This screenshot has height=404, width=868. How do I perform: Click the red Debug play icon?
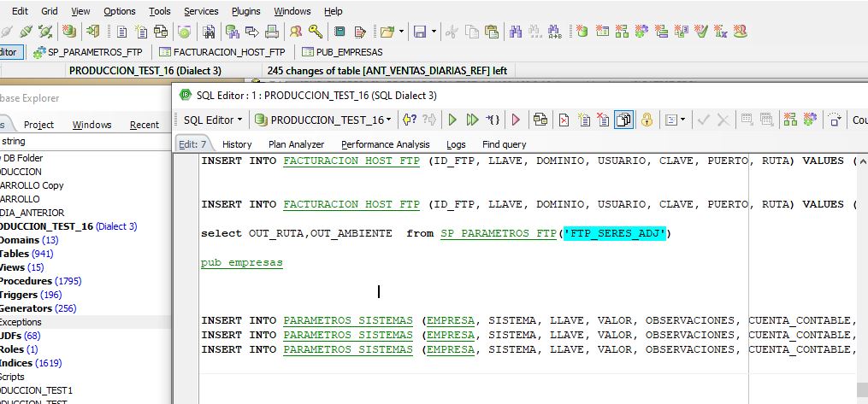tap(516, 120)
